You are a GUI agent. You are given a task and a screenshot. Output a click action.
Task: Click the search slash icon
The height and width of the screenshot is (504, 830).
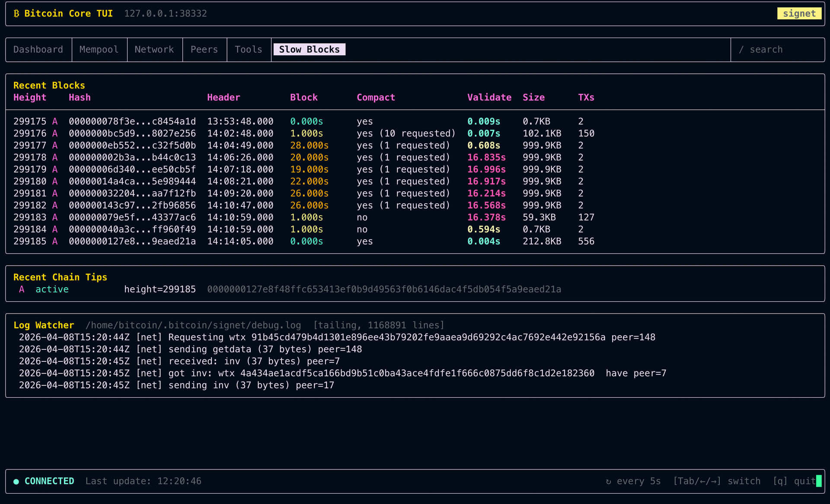tap(741, 50)
